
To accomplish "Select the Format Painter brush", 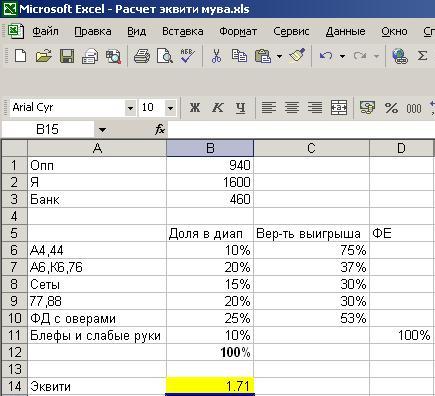I will (297, 55).
